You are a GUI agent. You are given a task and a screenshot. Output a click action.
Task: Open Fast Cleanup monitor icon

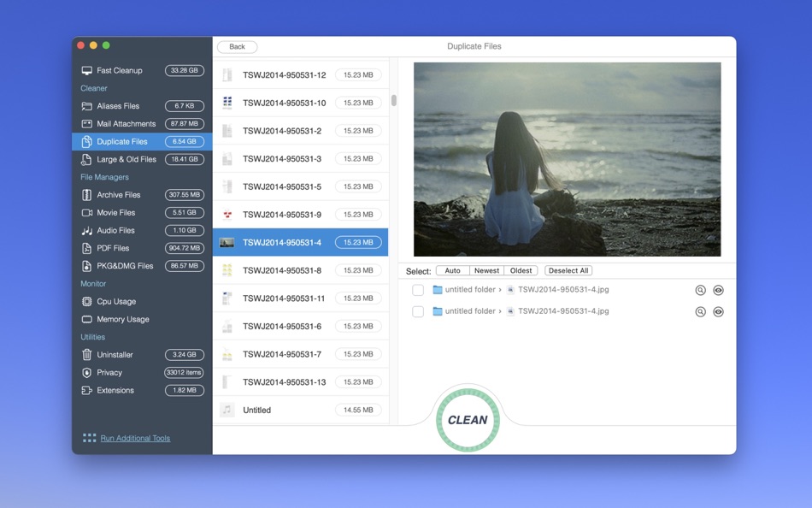pyautogui.click(x=87, y=70)
